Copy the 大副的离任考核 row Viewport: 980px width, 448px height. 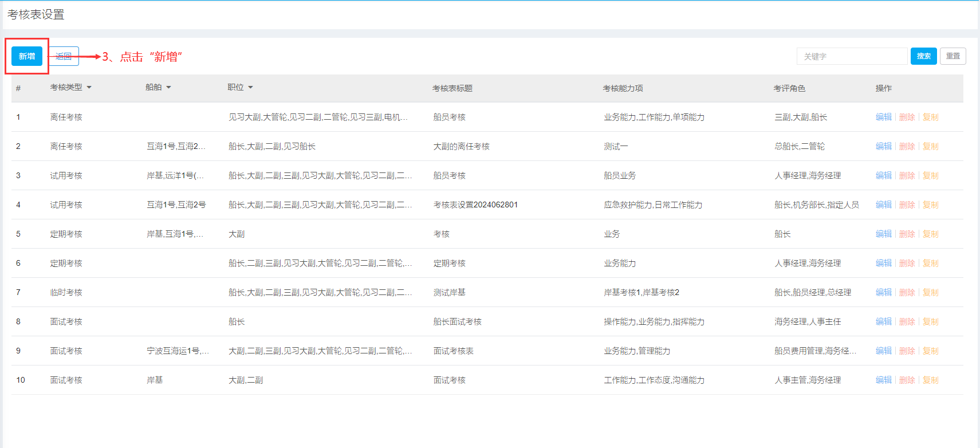(x=930, y=146)
